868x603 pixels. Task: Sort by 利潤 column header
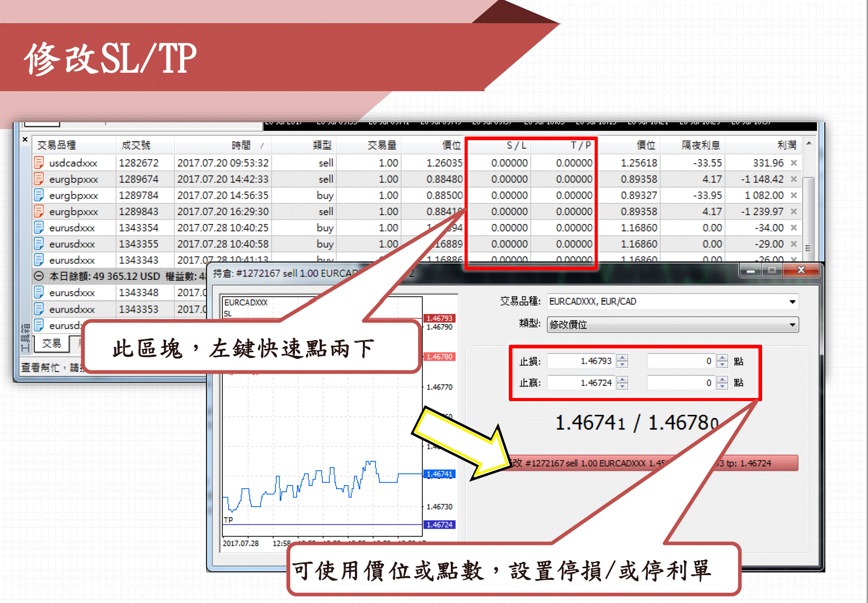[764, 145]
